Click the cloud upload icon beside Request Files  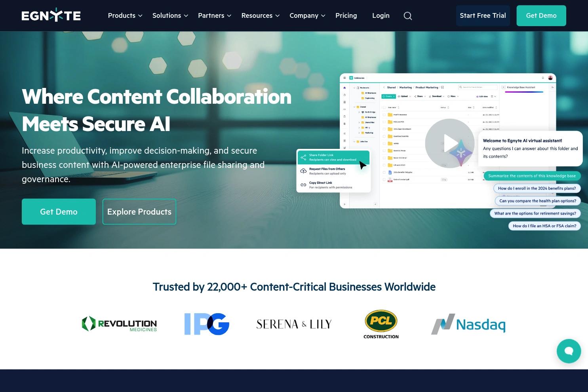pyautogui.click(x=303, y=171)
